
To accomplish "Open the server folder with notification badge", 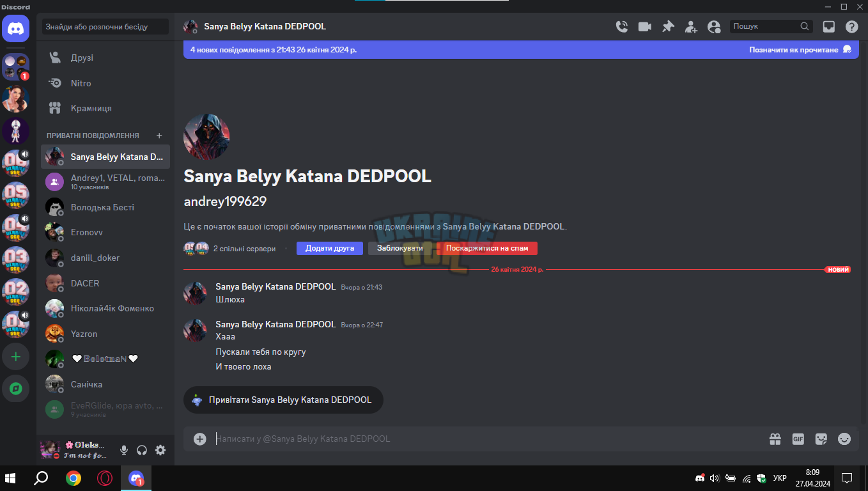I will (x=16, y=66).
